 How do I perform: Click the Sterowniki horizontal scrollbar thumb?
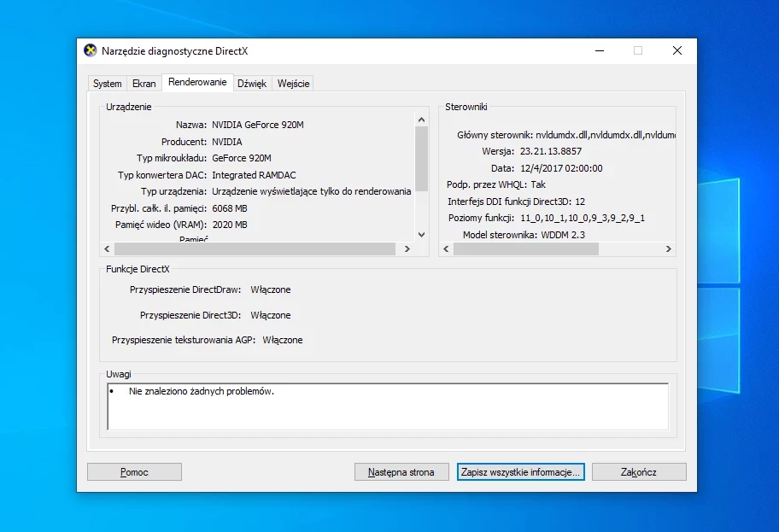pos(525,249)
